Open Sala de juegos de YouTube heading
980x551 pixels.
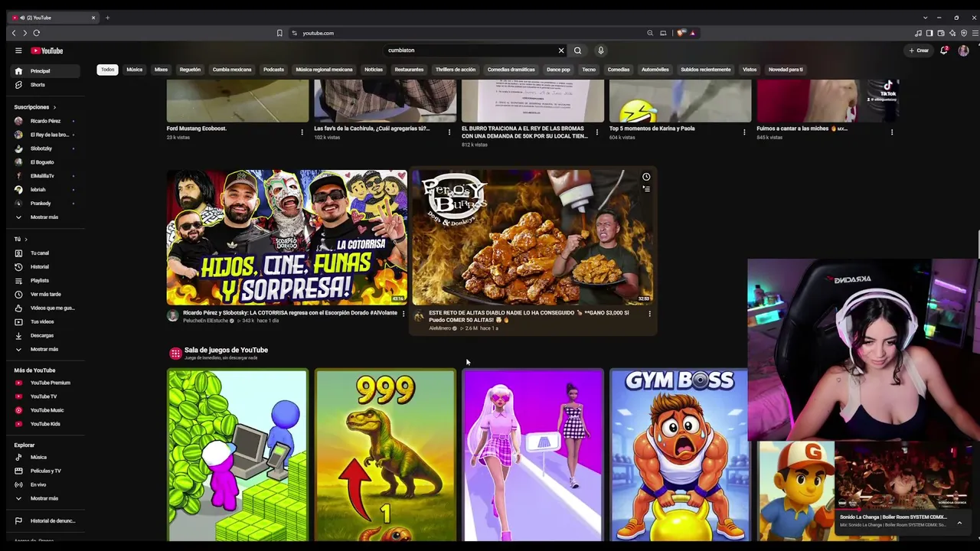(226, 350)
